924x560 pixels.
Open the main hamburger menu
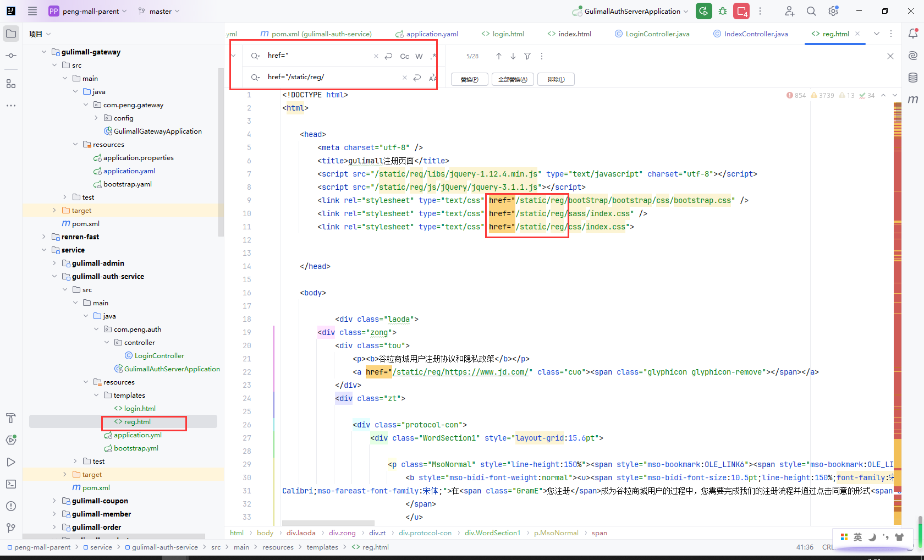pos(32,11)
